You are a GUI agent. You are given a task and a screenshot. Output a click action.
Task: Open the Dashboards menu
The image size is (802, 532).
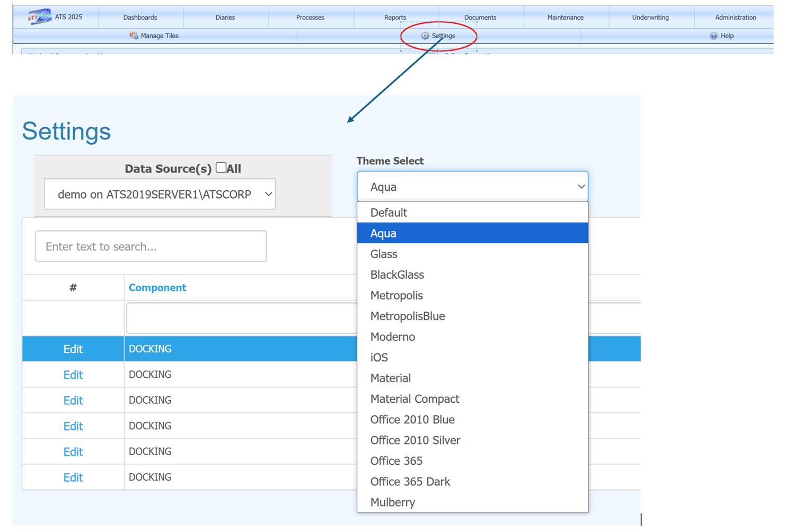pos(139,17)
